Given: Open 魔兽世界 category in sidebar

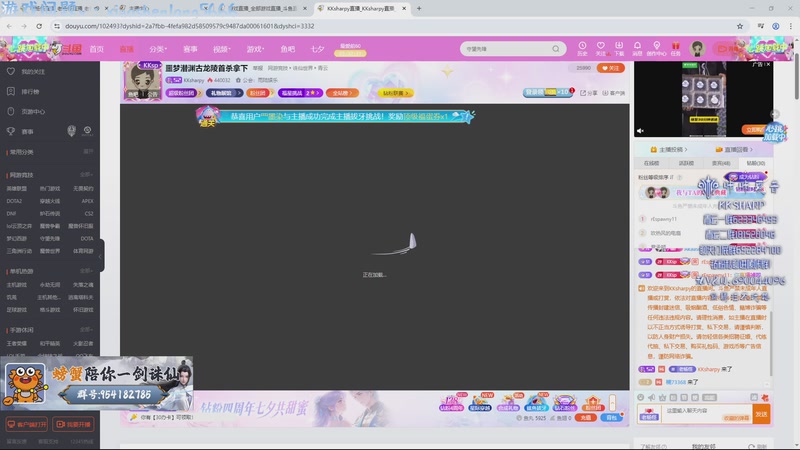Looking at the screenshot, I should [x=50, y=251].
